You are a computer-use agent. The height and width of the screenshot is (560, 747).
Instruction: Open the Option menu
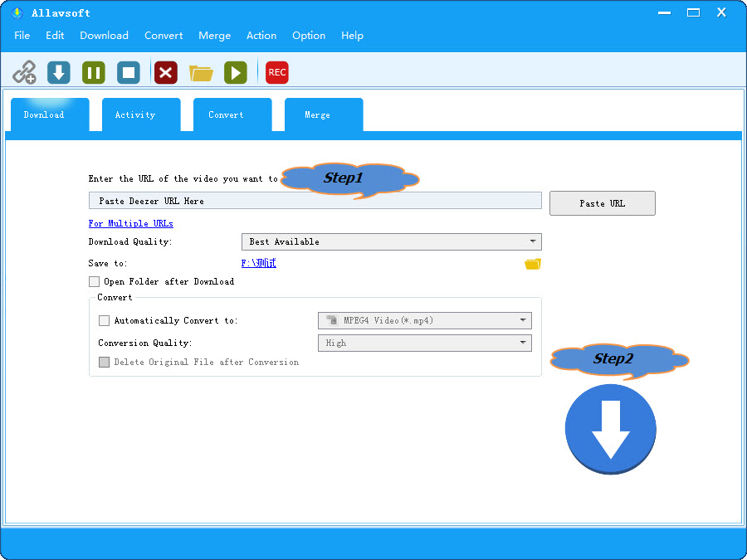pos(309,36)
